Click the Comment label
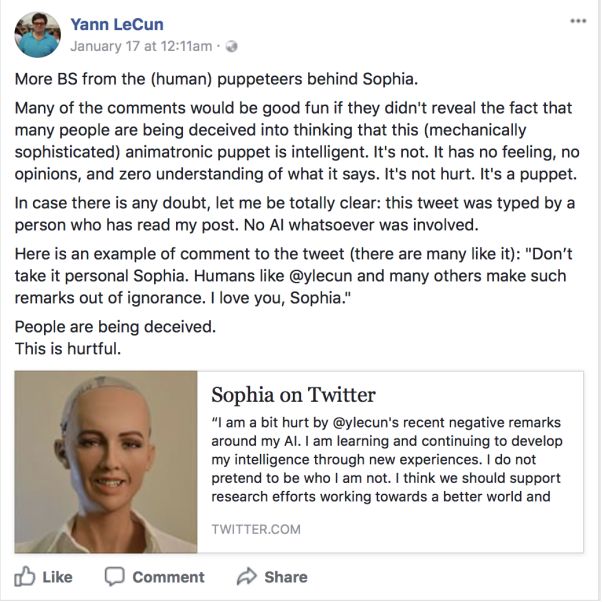The width and height of the screenshot is (602, 602). [169, 577]
